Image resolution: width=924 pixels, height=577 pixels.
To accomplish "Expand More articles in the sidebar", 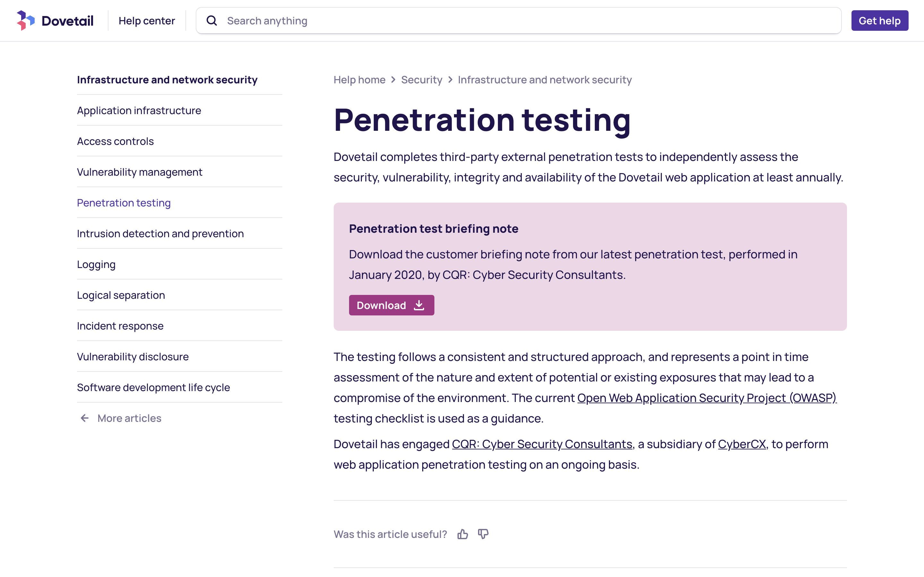I will pos(129,418).
